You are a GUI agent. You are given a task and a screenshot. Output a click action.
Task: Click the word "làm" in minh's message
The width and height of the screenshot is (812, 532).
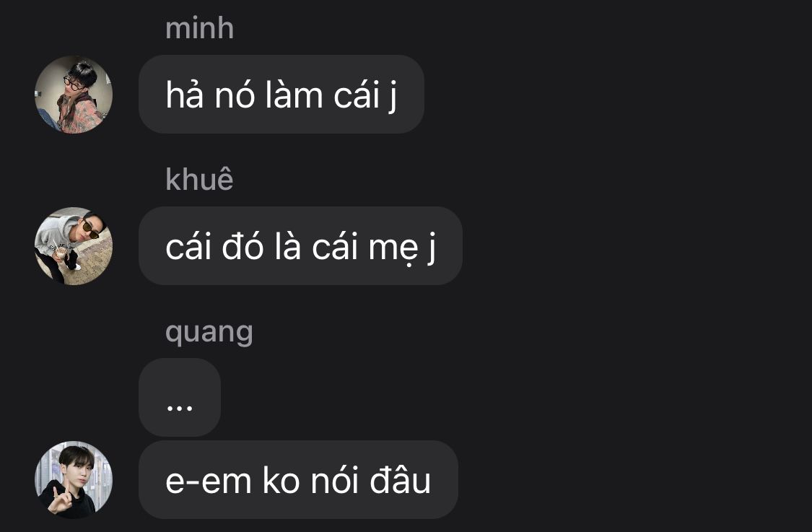pyautogui.click(x=294, y=95)
